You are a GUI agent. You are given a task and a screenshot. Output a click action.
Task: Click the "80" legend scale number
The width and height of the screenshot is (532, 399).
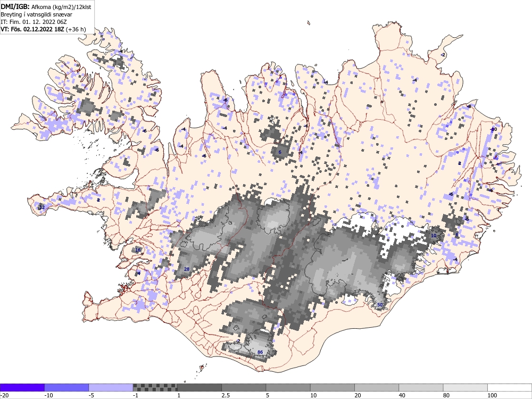tap(446, 395)
